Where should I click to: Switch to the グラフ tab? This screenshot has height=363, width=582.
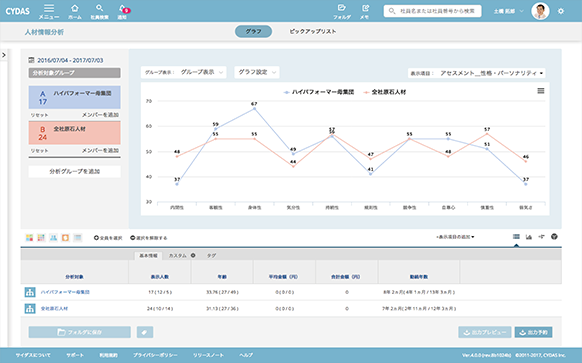click(253, 32)
